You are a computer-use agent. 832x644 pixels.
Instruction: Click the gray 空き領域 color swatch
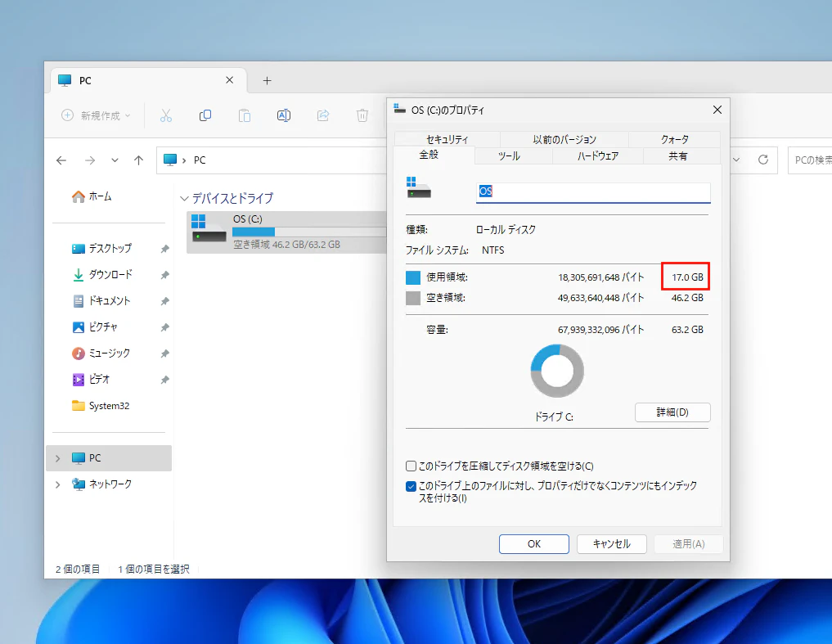[413, 299]
